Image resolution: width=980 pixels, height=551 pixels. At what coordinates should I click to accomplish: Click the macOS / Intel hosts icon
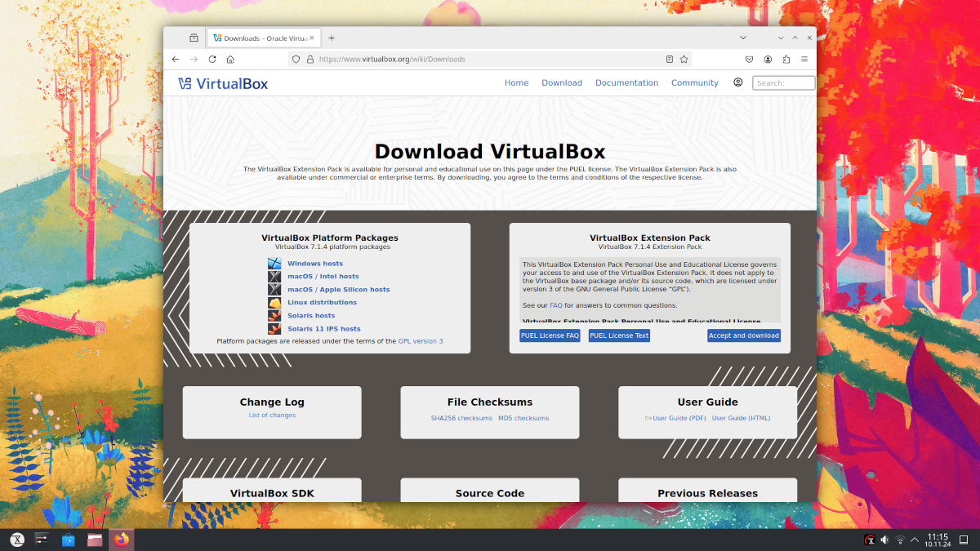click(x=274, y=277)
